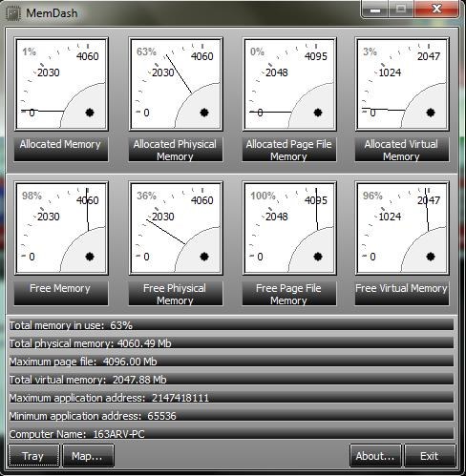Screen dimensions: 466x476
Task: Open the memory Map dialog
Action: 88,456
